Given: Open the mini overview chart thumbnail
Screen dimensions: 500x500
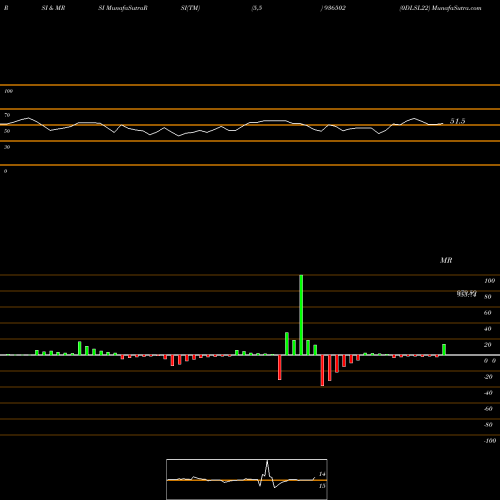Looking at the screenshot, I should [x=247, y=479].
